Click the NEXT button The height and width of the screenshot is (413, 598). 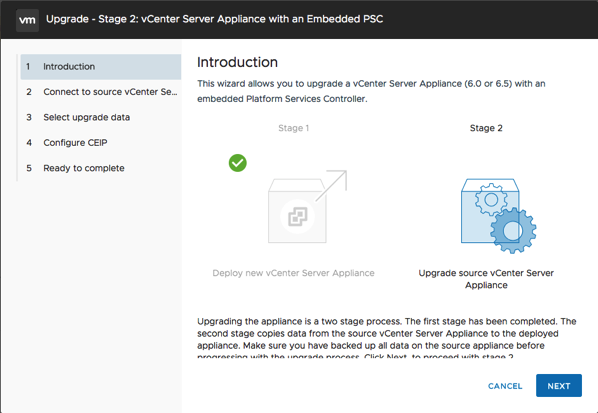click(559, 386)
